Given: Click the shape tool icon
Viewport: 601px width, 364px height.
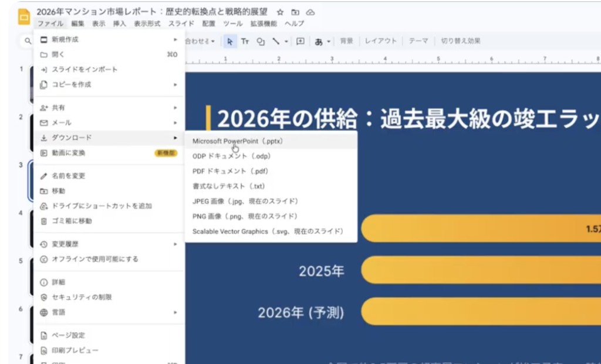Looking at the screenshot, I should pos(261,41).
